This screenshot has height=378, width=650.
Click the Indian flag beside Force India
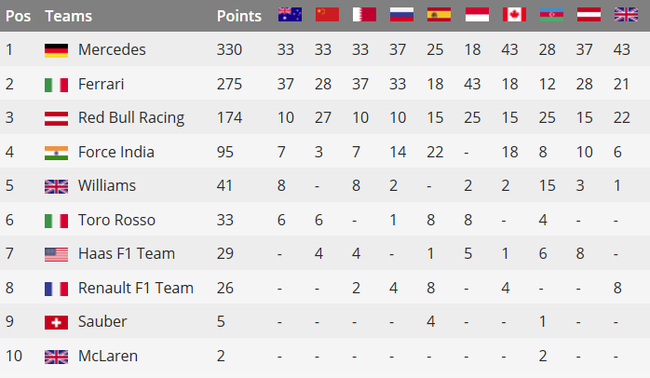[x=56, y=153]
